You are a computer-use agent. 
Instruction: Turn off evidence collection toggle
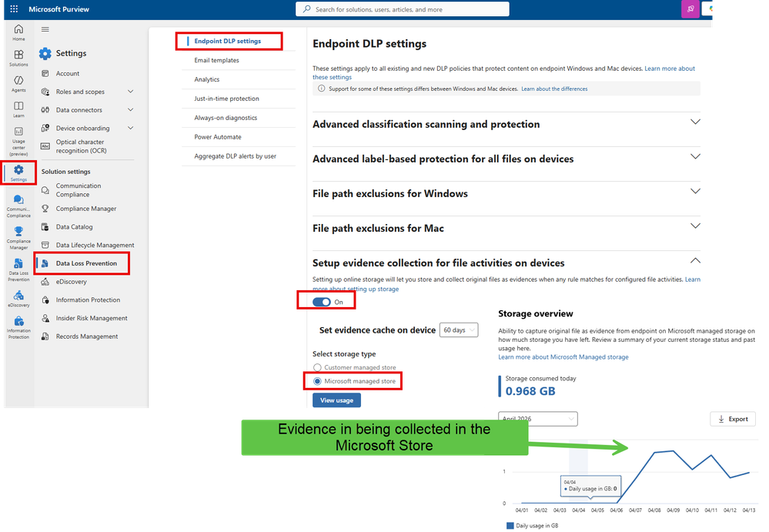322,302
